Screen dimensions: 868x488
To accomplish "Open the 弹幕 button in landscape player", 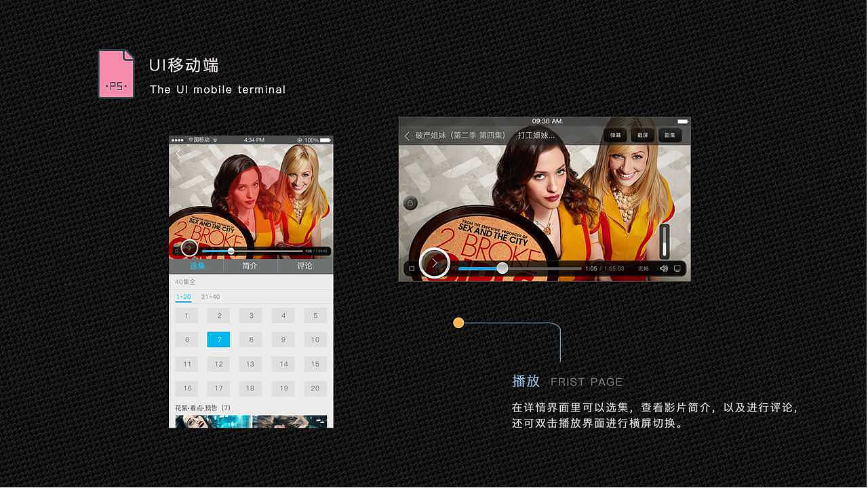I will [x=615, y=136].
